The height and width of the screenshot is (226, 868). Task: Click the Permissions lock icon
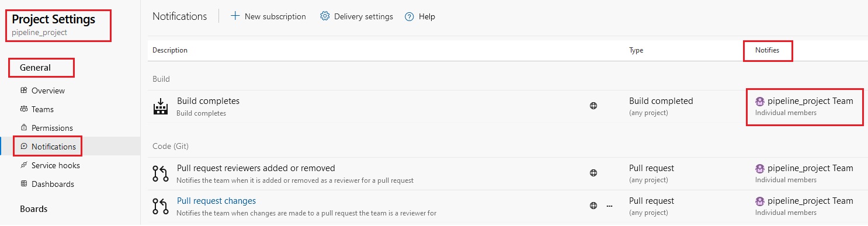pyautogui.click(x=24, y=127)
